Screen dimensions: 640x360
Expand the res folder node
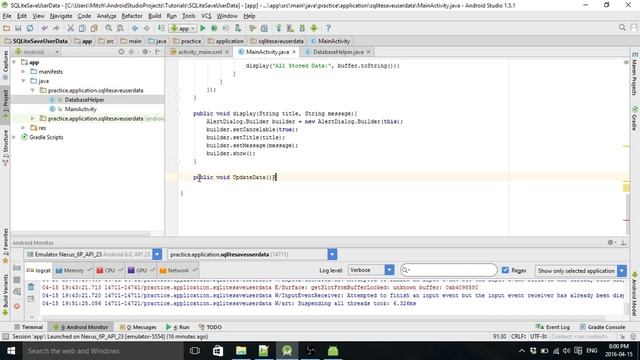click(x=24, y=128)
